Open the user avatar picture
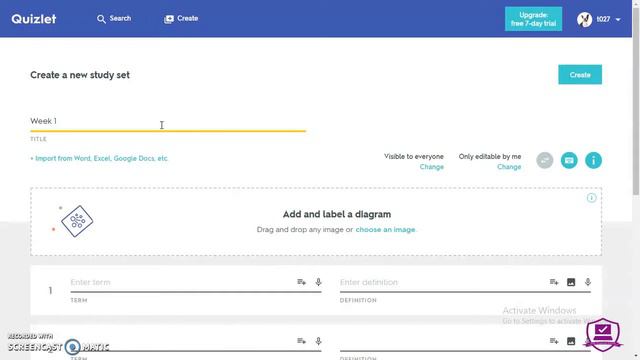 tap(584, 19)
